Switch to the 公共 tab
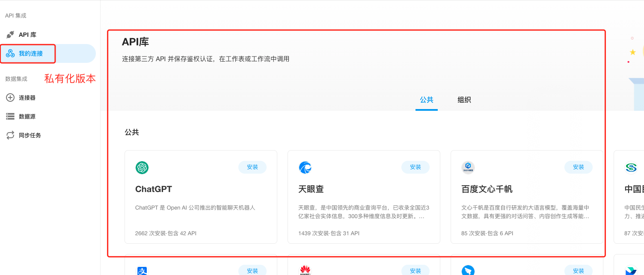This screenshot has height=275, width=644. pos(426,100)
